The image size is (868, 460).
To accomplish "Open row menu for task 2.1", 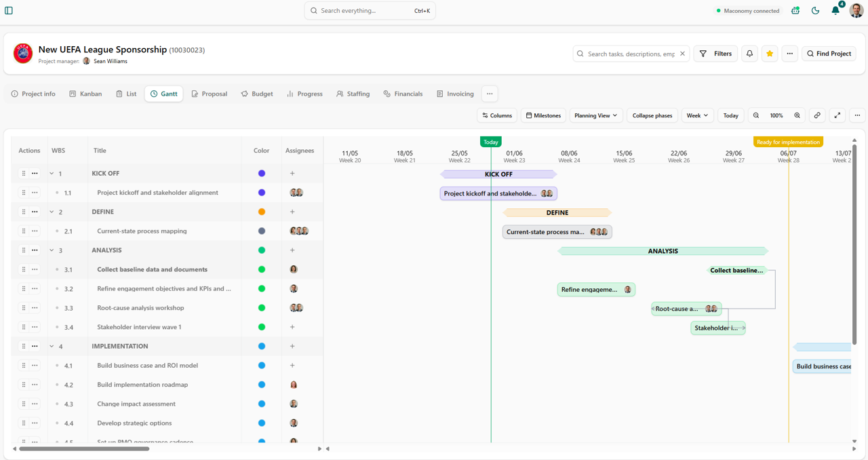I will 35,231.
